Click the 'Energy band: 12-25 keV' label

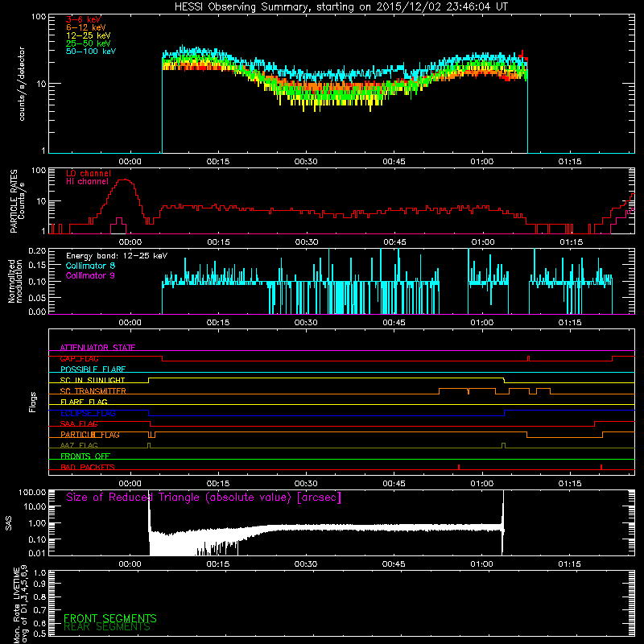[x=117, y=256]
